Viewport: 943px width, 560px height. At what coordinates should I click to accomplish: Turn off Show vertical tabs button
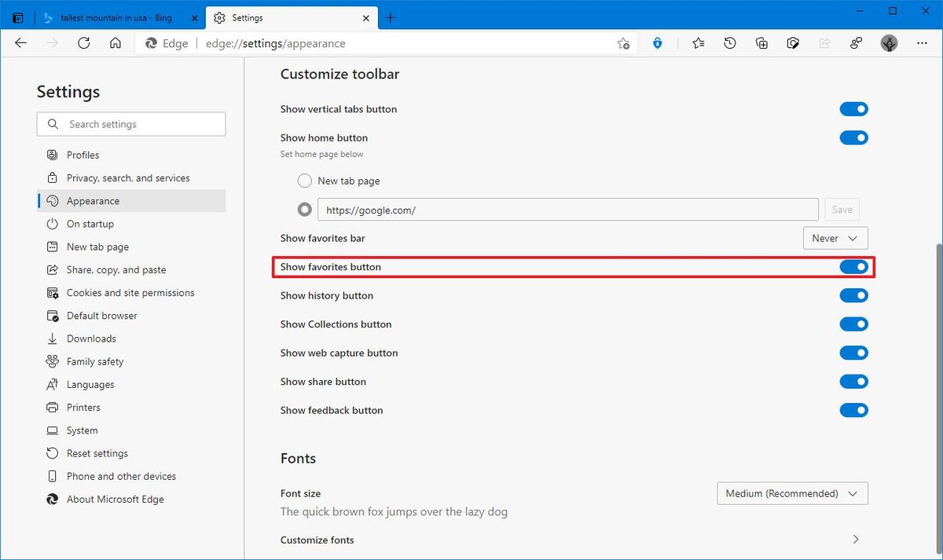pos(854,108)
